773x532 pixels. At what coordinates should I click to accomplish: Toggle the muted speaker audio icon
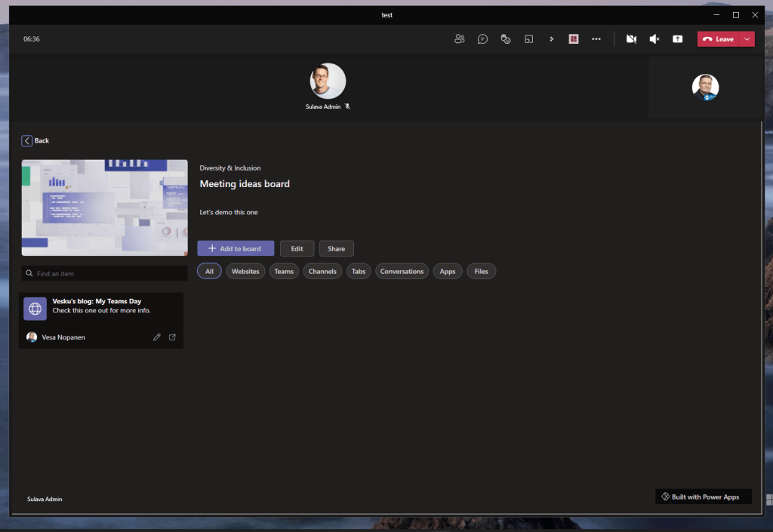[654, 39]
